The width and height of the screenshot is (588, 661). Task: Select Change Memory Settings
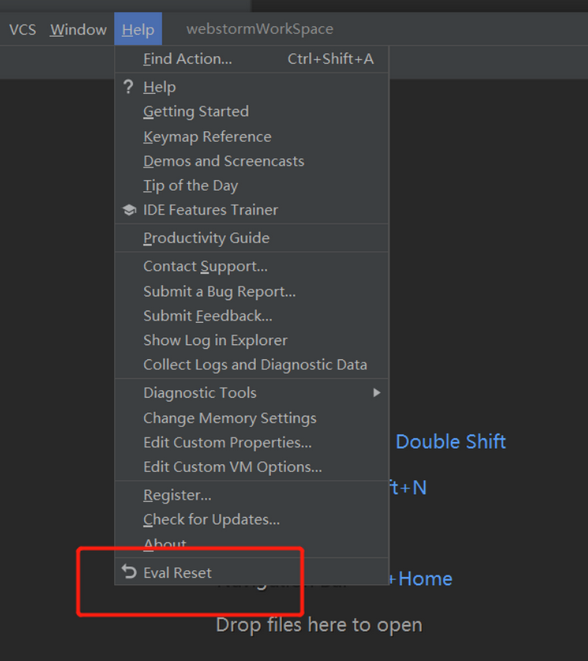(x=252, y=418)
